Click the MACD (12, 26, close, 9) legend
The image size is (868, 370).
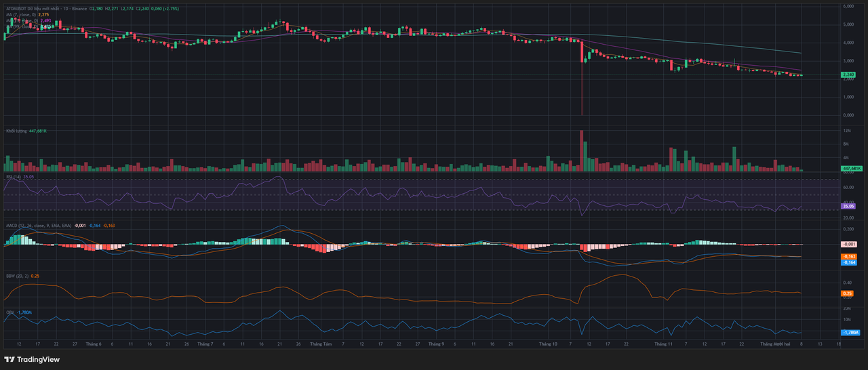[x=61, y=224]
